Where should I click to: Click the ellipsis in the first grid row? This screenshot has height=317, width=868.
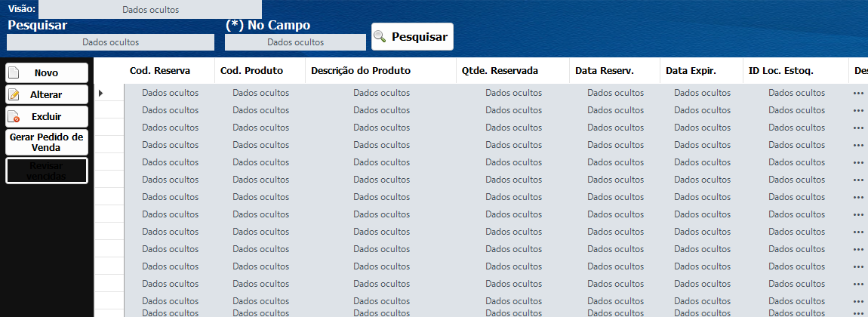click(859, 93)
